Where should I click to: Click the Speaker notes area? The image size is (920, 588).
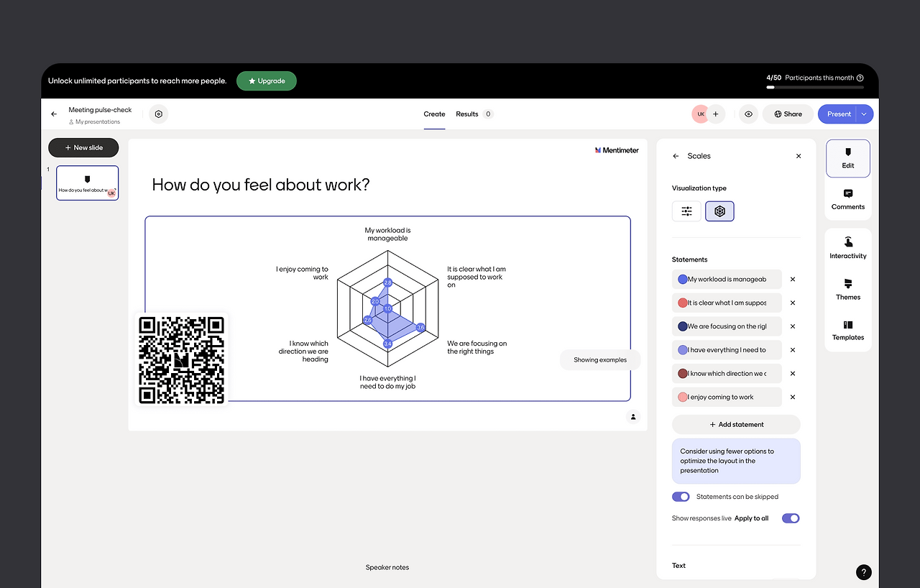click(x=387, y=568)
